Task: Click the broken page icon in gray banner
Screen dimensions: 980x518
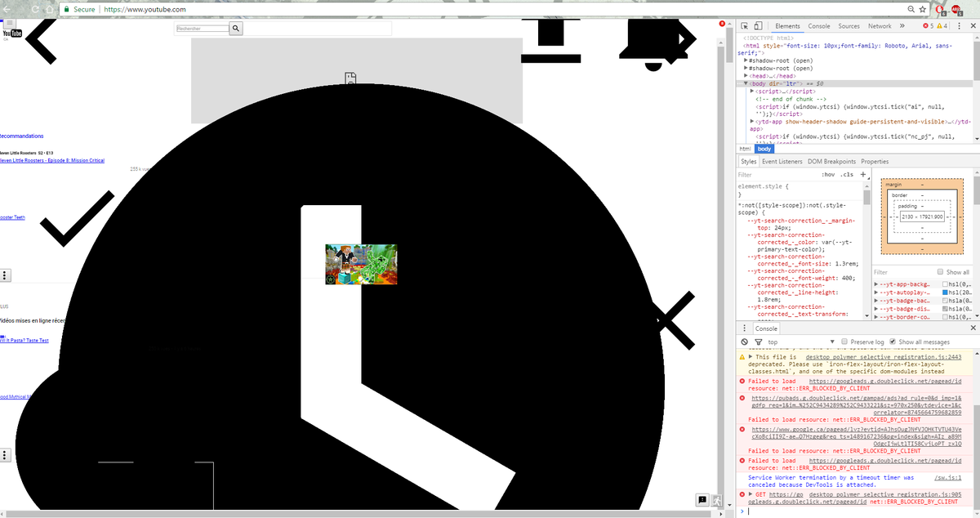Action: click(350, 78)
